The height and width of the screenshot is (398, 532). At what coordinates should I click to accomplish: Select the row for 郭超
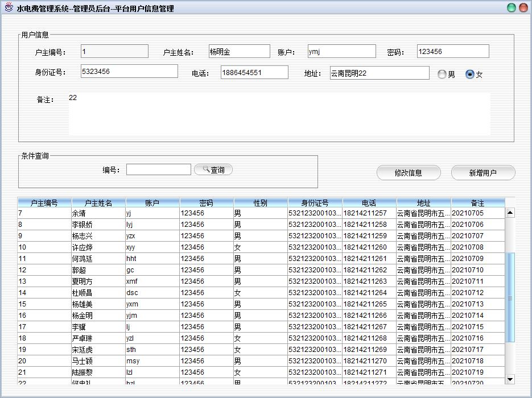pyautogui.click(x=261, y=270)
